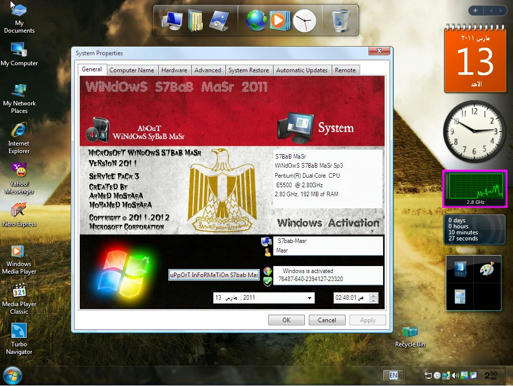Open the My Computer desktop icon

19,54
